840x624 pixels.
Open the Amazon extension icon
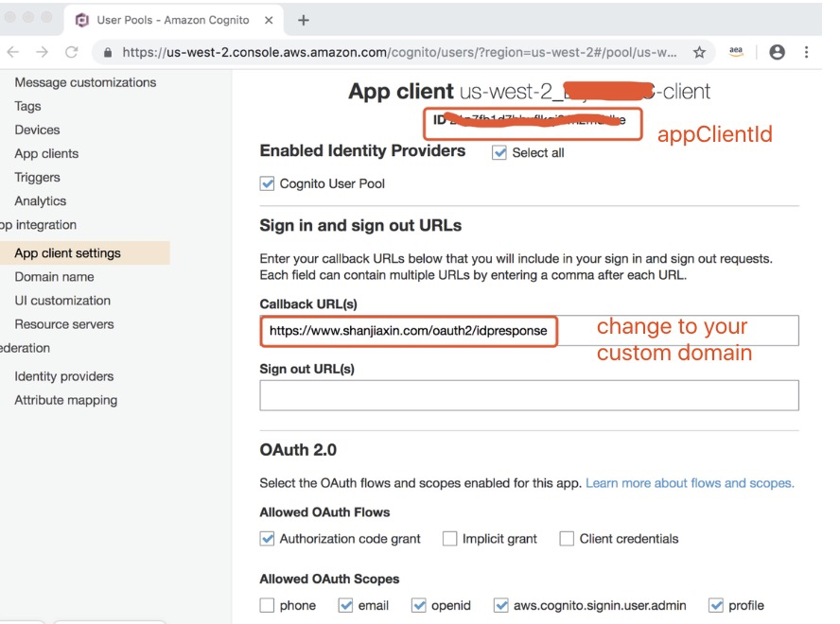click(736, 51)
